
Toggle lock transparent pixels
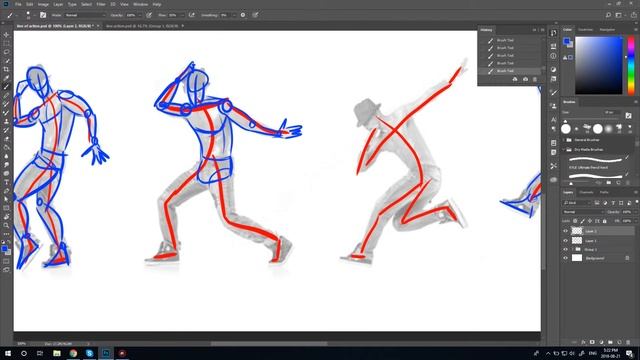pos(575,221)
